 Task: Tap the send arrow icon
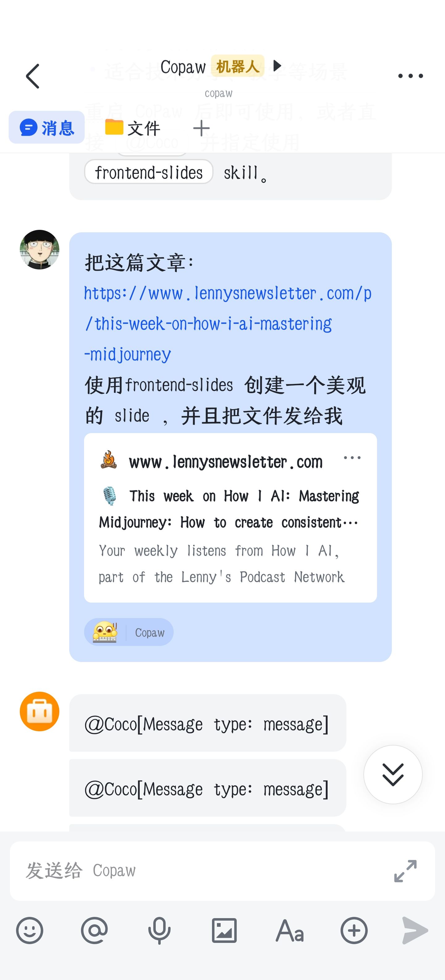click(415, 931)
